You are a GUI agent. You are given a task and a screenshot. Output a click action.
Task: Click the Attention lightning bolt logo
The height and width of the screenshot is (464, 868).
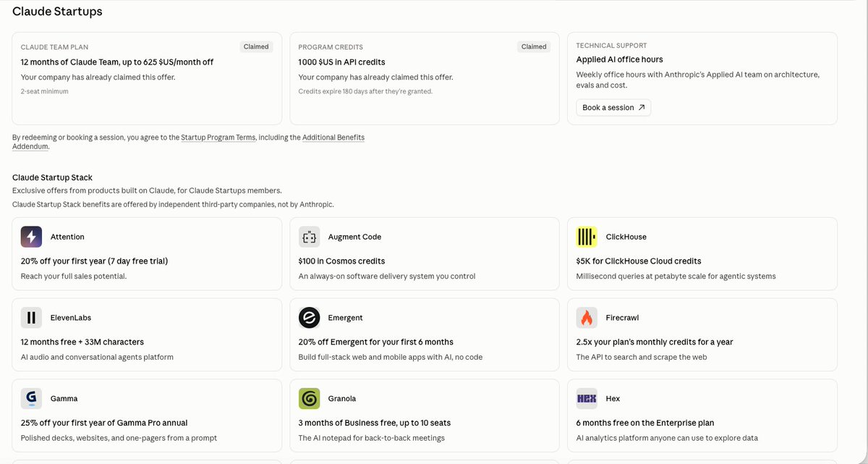pyautogui.click(x=31, y=237)
